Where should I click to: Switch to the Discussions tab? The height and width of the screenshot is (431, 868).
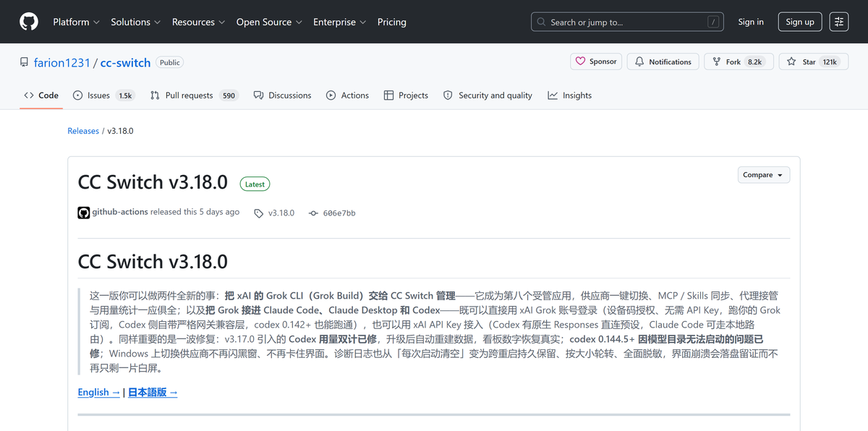[x=282, y=95]
